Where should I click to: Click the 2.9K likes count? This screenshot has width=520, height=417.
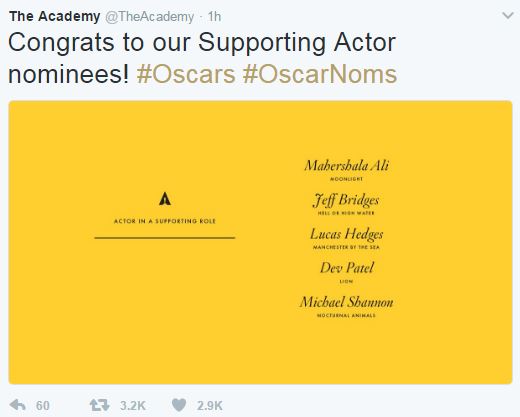tap(209, 406)
